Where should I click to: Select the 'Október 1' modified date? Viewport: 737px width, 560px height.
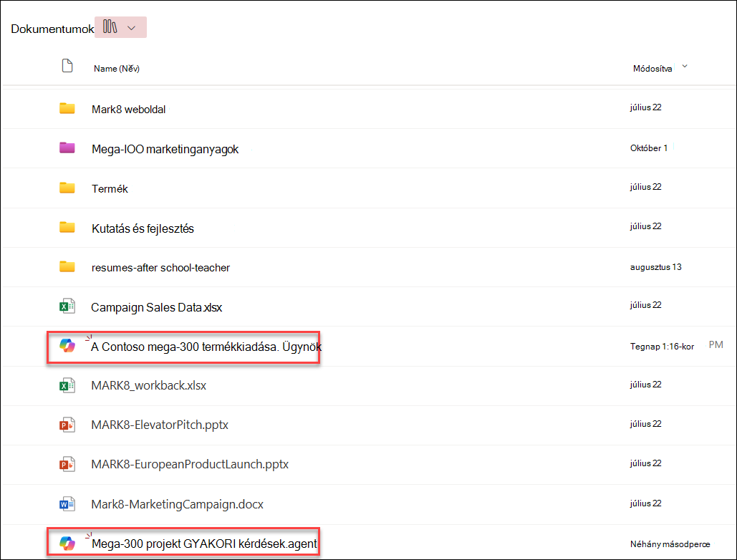pos(649,148)
